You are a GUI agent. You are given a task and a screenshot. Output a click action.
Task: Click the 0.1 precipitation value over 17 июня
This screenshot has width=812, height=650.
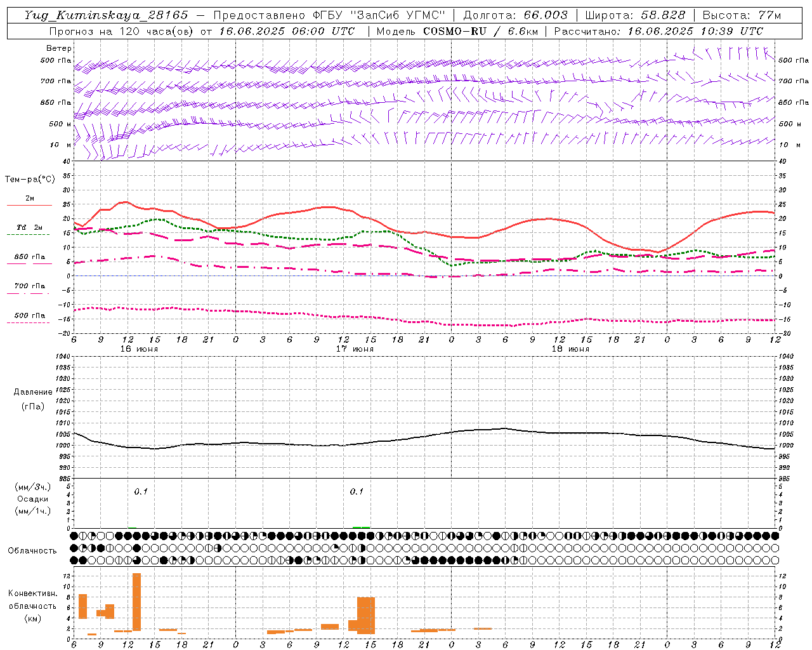point(357,491)
